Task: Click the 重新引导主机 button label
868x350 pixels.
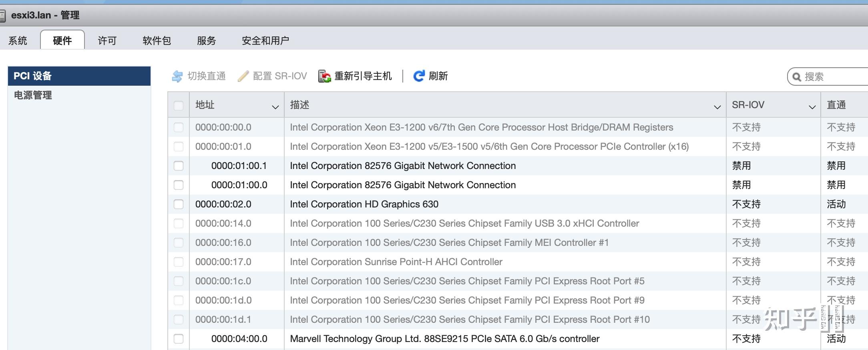Action: click(x=363, y=76)
